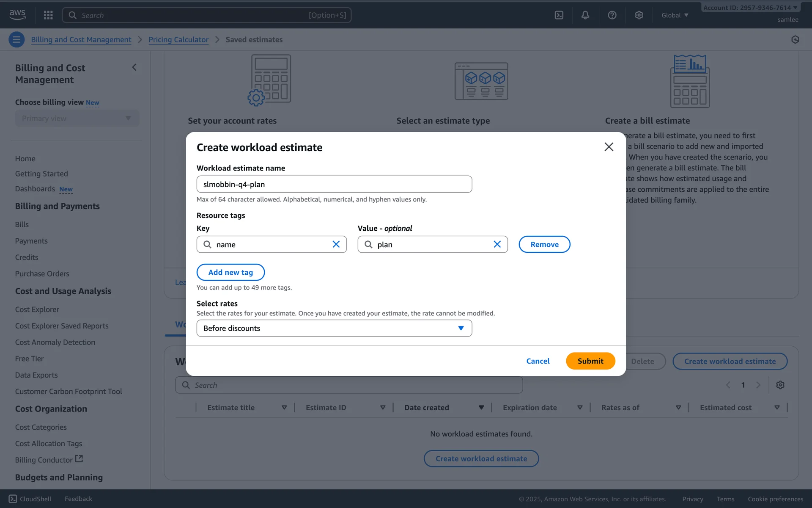This screenshot has height=508, width=812.
Task: Sort by Date created column arrow
Action: point(481,408)
